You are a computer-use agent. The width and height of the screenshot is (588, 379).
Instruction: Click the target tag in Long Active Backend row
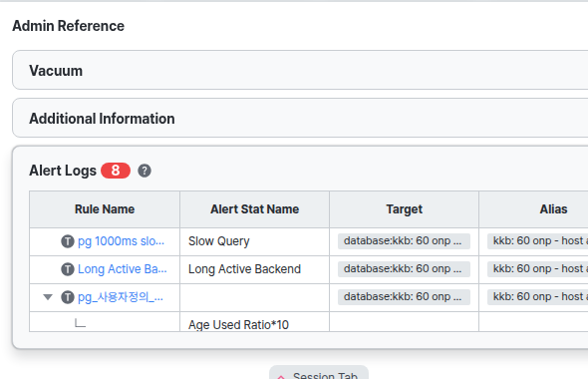(404, 268)
